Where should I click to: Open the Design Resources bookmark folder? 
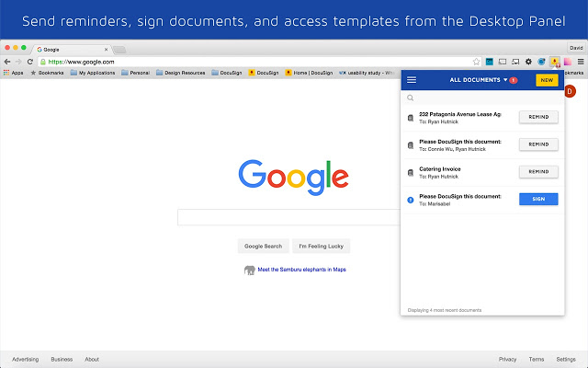[x=180, y=73]
